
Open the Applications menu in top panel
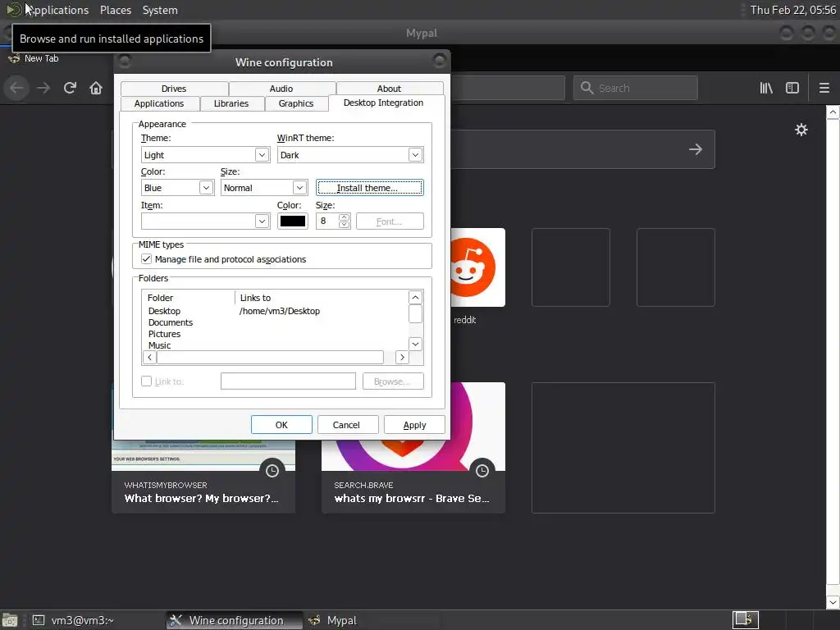(x=57, y=10)
